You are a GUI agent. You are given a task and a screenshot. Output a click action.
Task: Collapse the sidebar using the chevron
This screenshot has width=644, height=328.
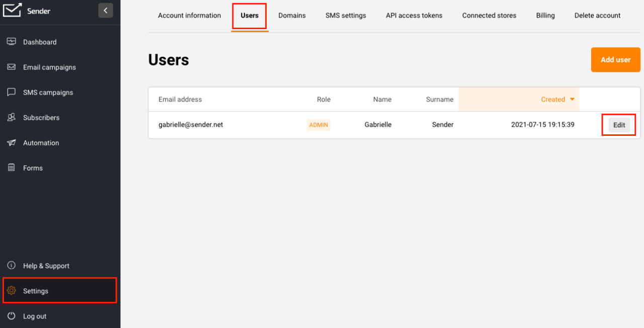click(105, 10)
